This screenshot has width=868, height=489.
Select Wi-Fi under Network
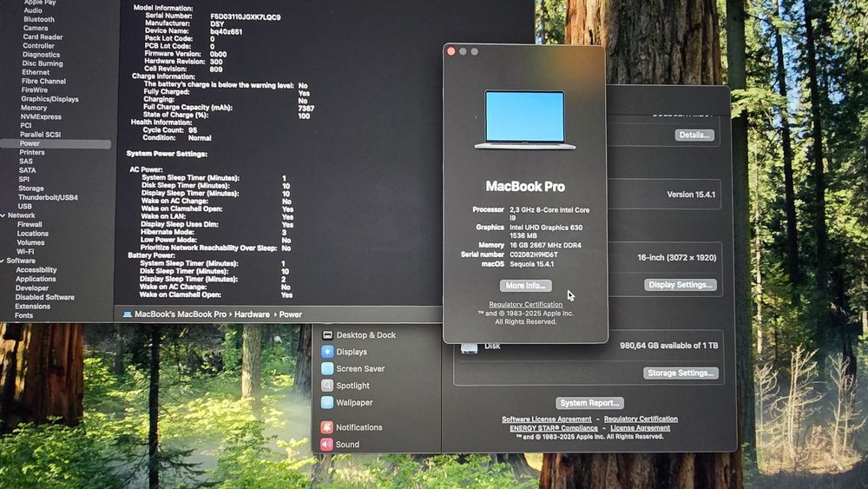click(x=25, y=251)
